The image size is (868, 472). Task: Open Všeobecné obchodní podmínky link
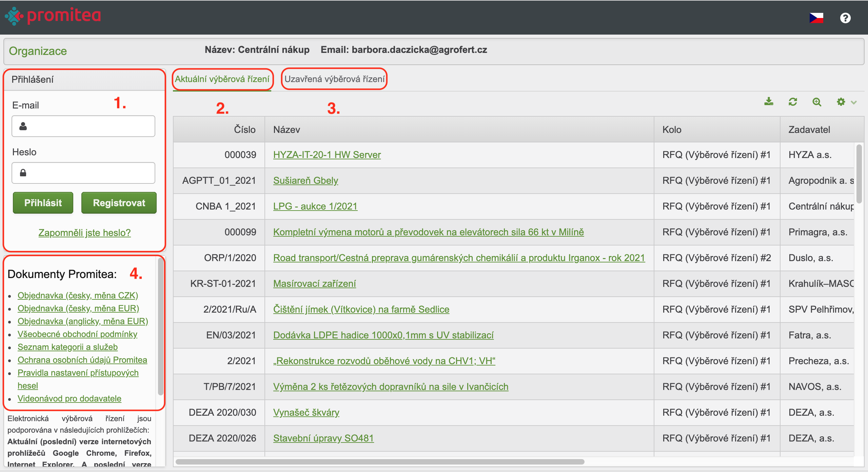(x=77, y=334)
